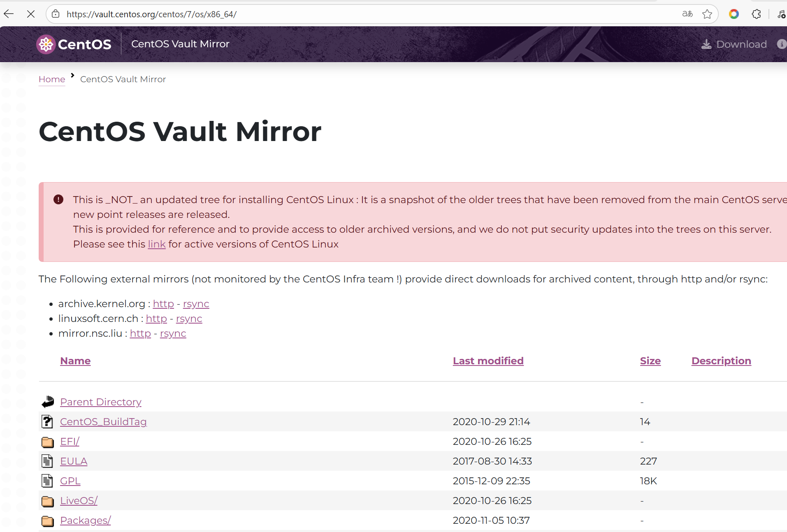Follow the 'link' for active CentOS versions
This screenshot has height=532, width=787.
coord(157,244)
